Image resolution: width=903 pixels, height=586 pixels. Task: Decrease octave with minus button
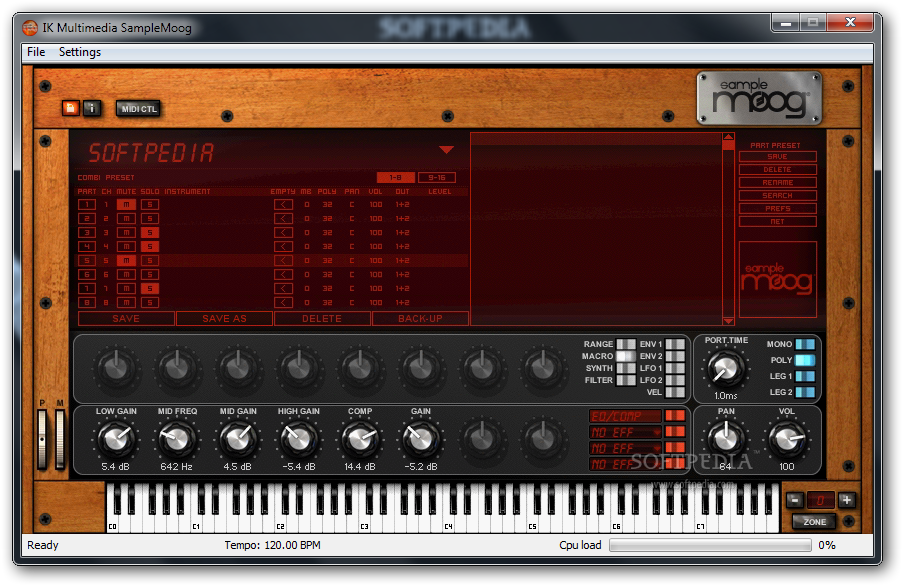(x=795, y=500)
